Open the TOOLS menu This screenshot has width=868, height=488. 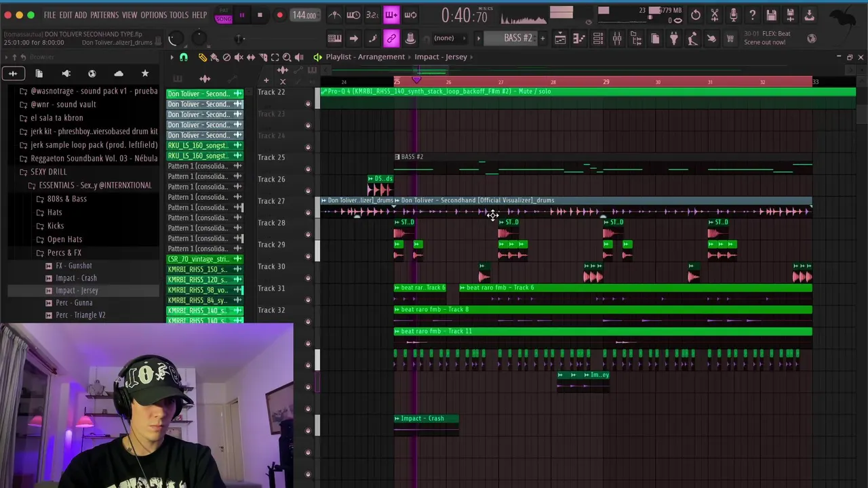click(179, 15)
